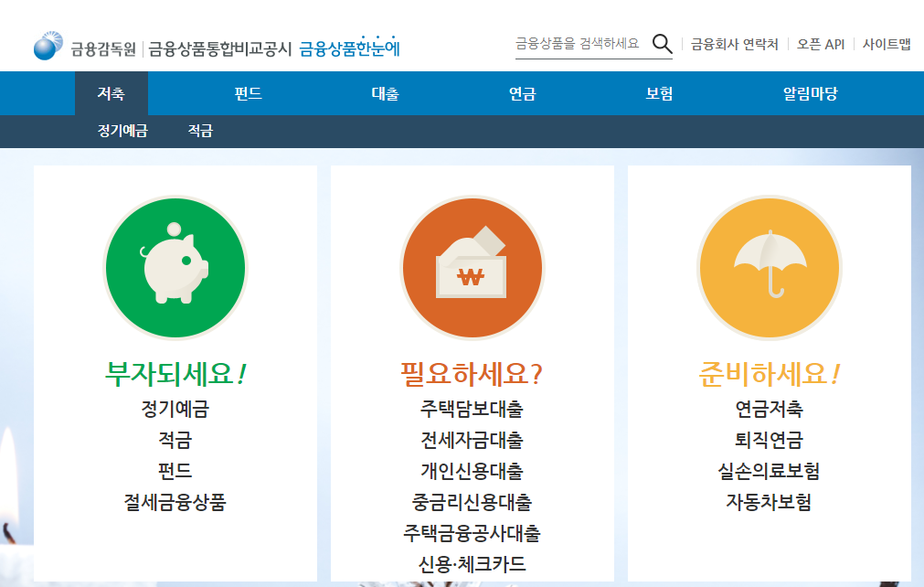The height and width of the screenshot is (587, 924).
Task: Open the 신용·체크카드 link
Action: 472,565
